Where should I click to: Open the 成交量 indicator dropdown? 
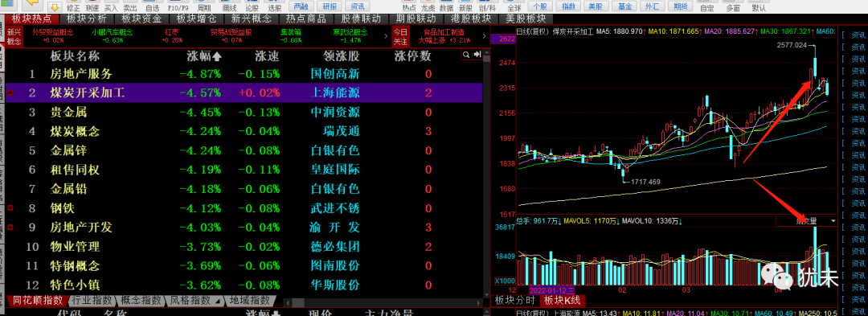[807, 221]
